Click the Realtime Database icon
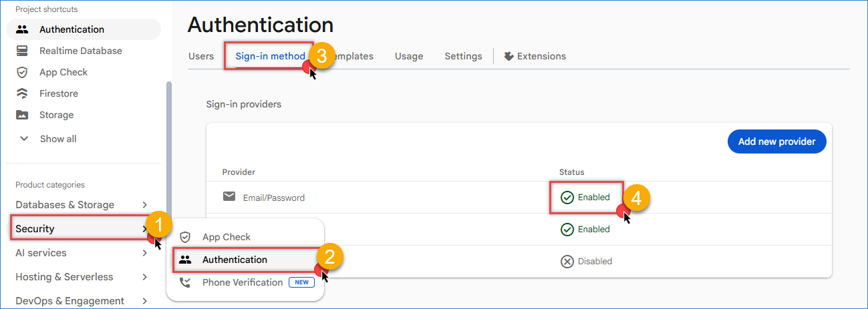Screen dimensions: 868x309 pos(23,51)
